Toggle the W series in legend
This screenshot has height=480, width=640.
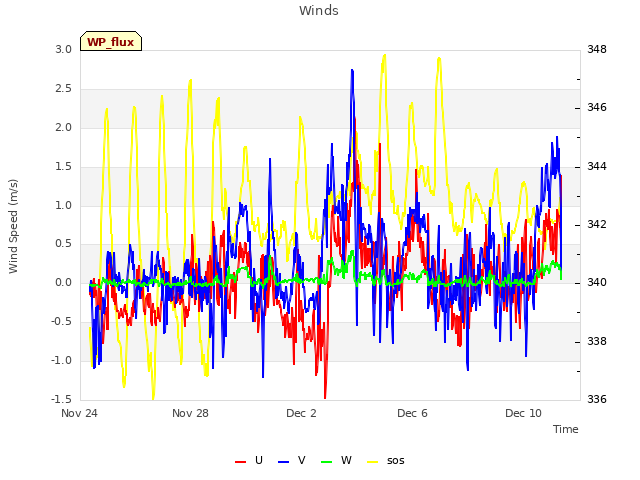(x=336, y=461)
